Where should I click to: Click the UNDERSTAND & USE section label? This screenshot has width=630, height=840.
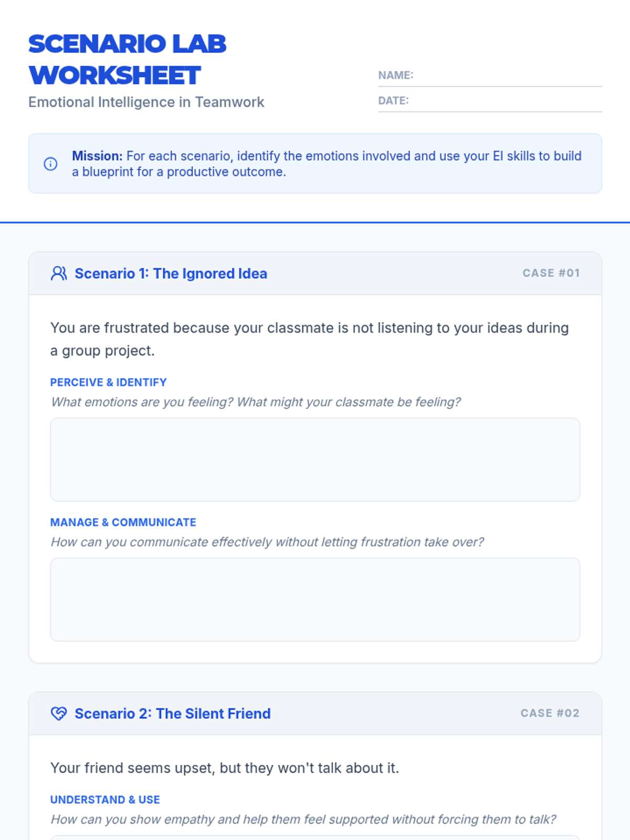[x=105, y=800]
